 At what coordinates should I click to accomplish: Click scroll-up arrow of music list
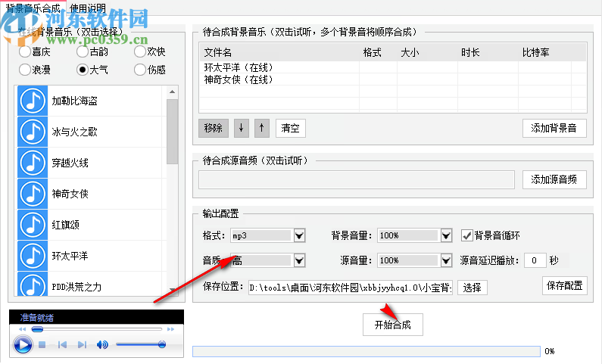(x=173, y=92)
